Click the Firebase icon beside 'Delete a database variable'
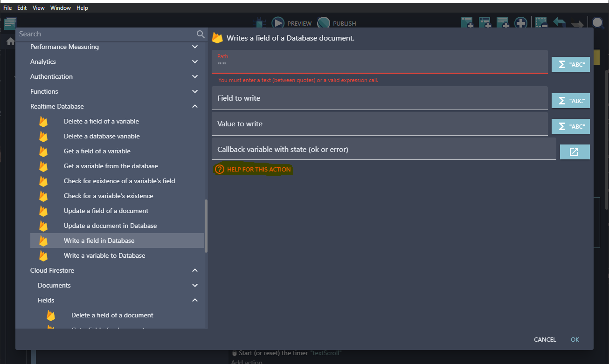 click(43, 137)
